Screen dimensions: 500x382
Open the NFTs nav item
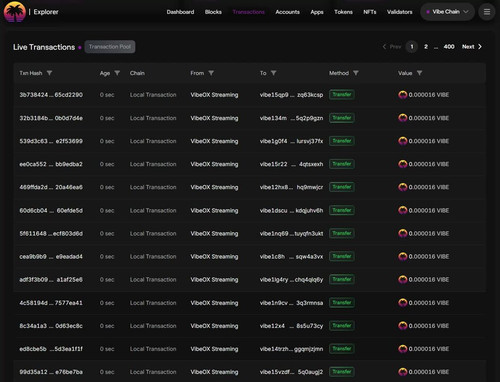tap(370, 12)
